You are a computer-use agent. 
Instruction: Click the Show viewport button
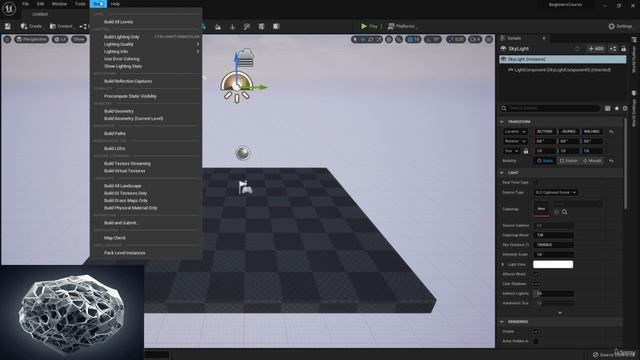tap(78, 40)
